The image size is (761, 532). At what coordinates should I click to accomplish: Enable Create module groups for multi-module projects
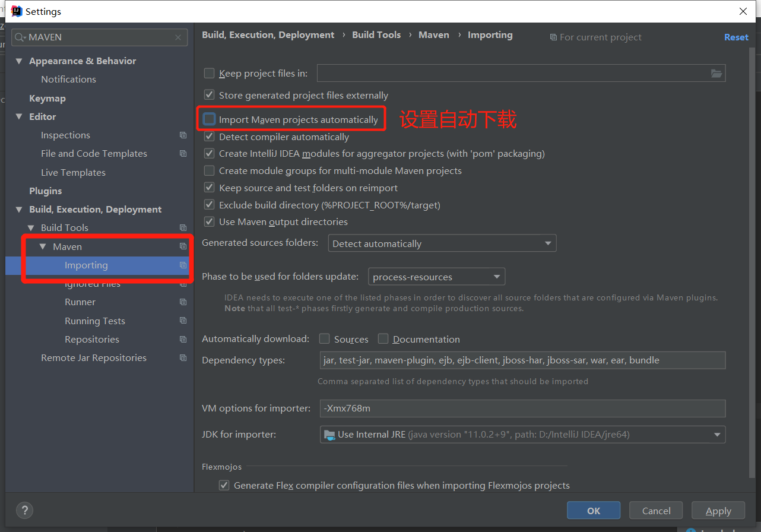click(x=209, y=170)
